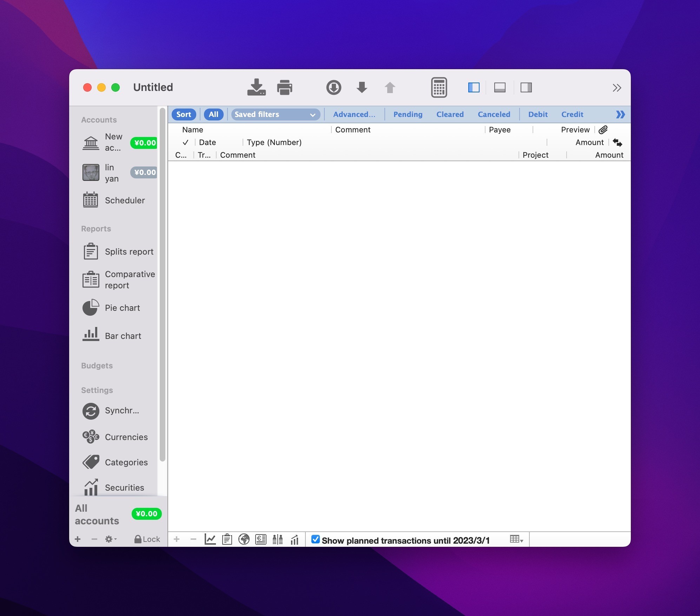This screenshot has height=616, width=700.
Task: Open the table columns dropdown at bottom
Action: tap(516, 539)
